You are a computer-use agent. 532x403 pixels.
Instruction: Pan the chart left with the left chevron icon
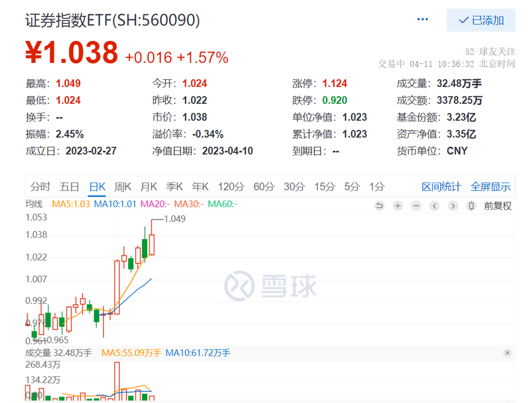435,205
